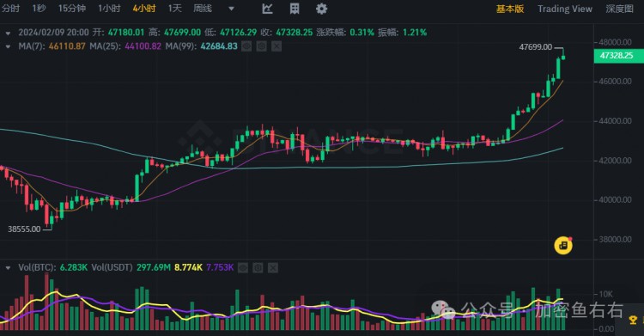Screen dimensions: 644x336
Task: Click the low marker 38555.00 on chart
Action: pyautogui.click(x=24, y=229)
